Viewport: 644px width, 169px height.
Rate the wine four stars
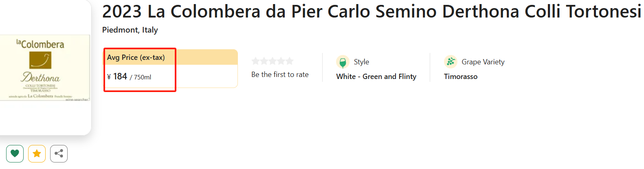point(281,61)
